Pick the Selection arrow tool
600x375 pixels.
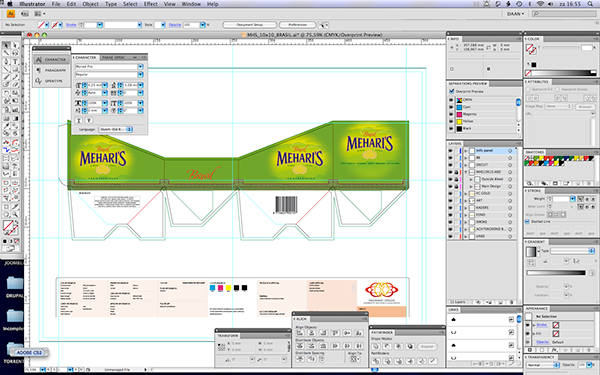coord(6,46)
